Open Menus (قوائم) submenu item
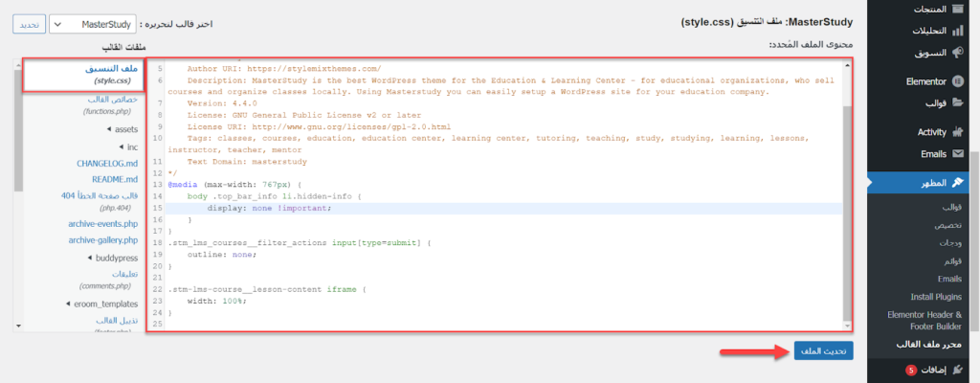The image size is (980, 383). [x=952, y=260]
